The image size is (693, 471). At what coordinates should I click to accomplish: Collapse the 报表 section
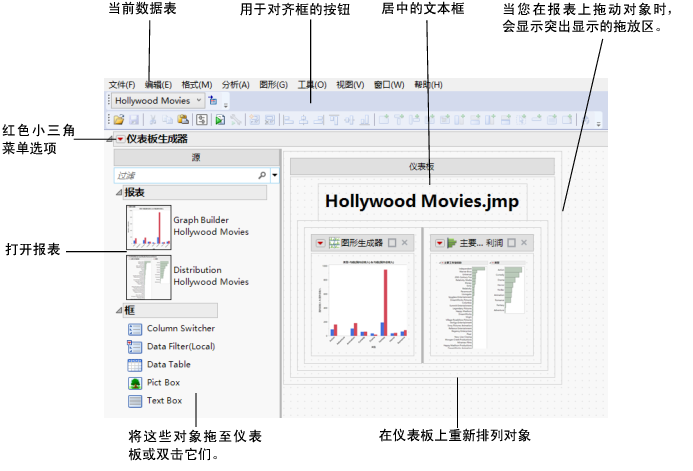click(x=120, y=192)
